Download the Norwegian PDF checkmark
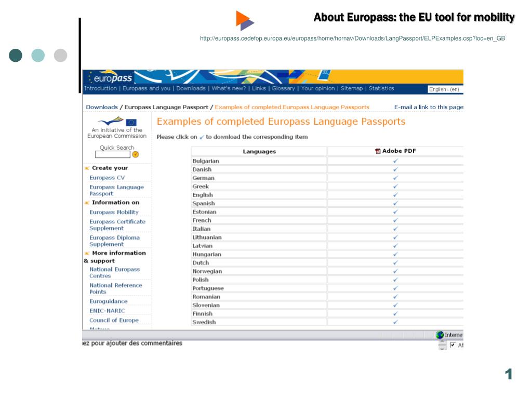This screenshot has width=532, height=399. [x=395, y=271]
